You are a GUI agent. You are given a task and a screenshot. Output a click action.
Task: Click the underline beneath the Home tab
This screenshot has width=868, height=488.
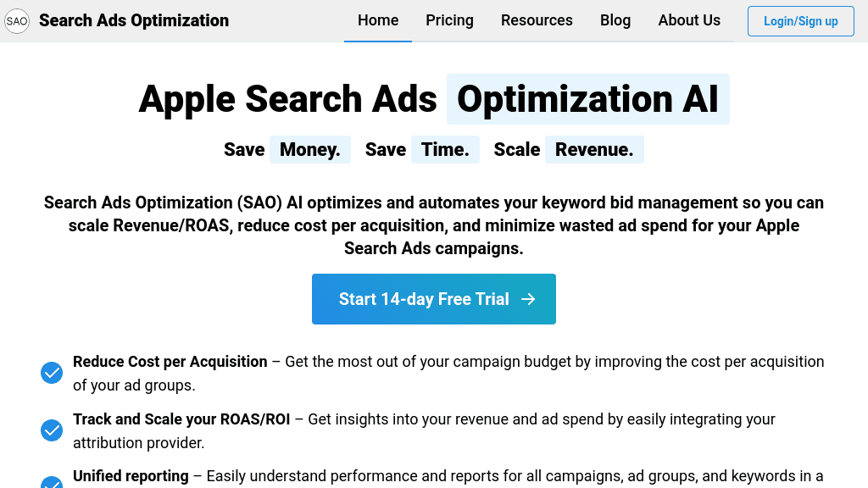[x=378, y=39]
